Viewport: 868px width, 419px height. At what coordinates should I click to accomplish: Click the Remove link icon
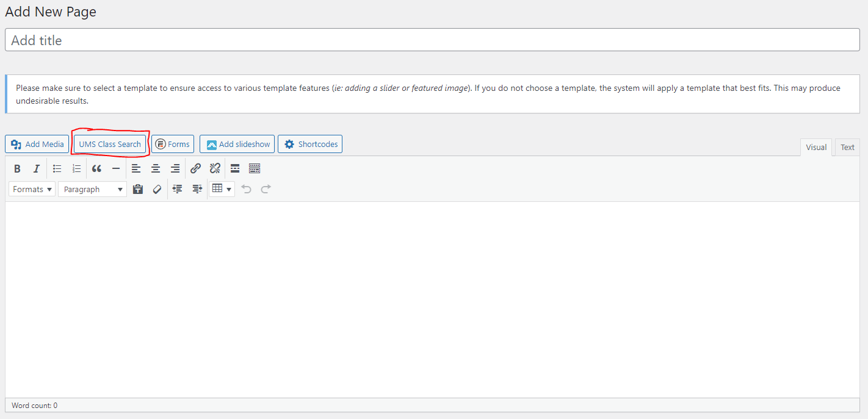coord(215,169)
